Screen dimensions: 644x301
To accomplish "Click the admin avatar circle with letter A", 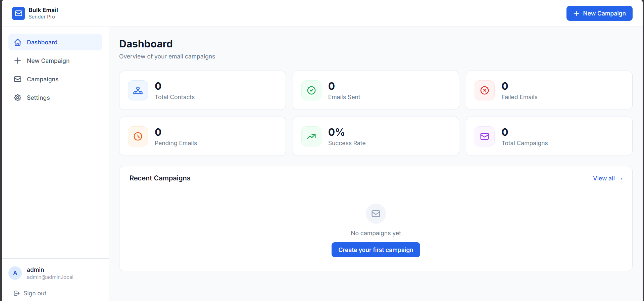I will click(x=15, y=273).
